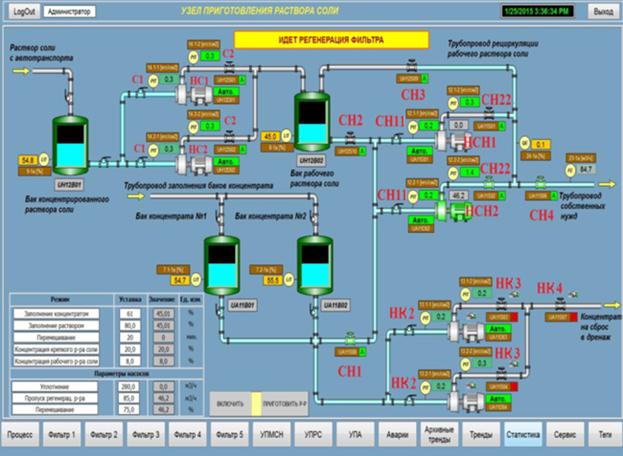The height and width of the screenshot is (456, 623).
Task: Edit Концентрация рабочего р-ра соли setpoint
Action: [130, 361]
